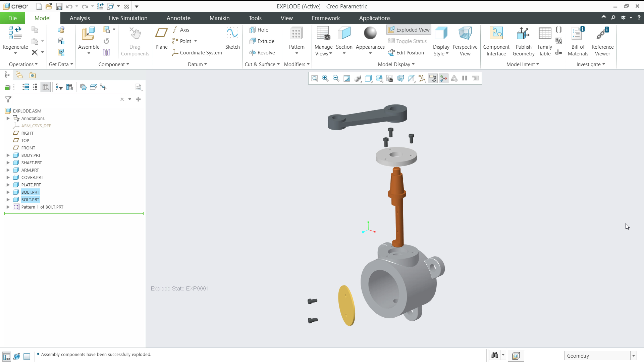Expand the SHAFT.PRT tree node
Viewport: 644px width, 362px height.
[8, 163]
